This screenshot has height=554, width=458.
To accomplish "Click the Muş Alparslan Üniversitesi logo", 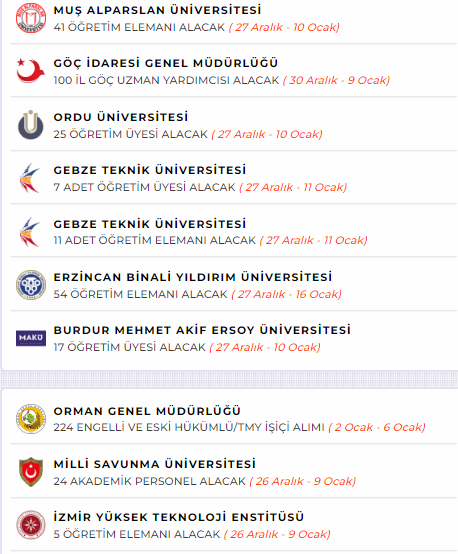I will pyautogui.click(x=31, y=18).
